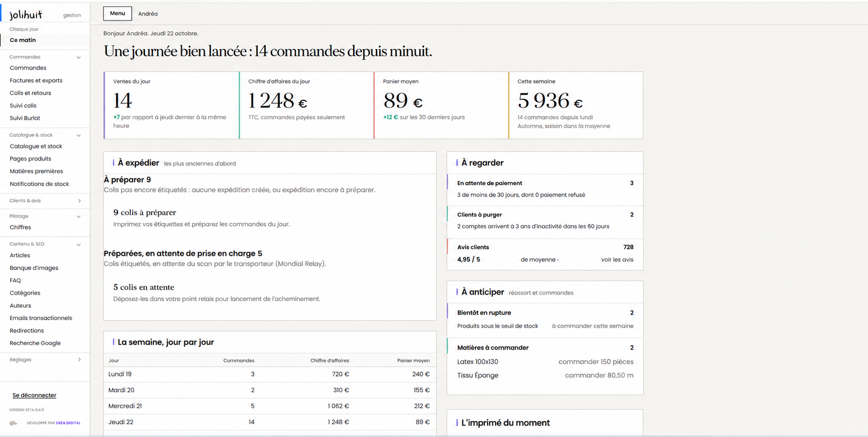Go to Redirections

27,331
